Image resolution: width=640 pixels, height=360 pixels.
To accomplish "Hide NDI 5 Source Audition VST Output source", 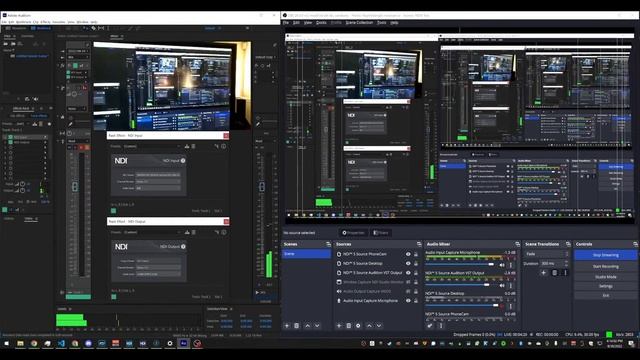I will (408, 273).
